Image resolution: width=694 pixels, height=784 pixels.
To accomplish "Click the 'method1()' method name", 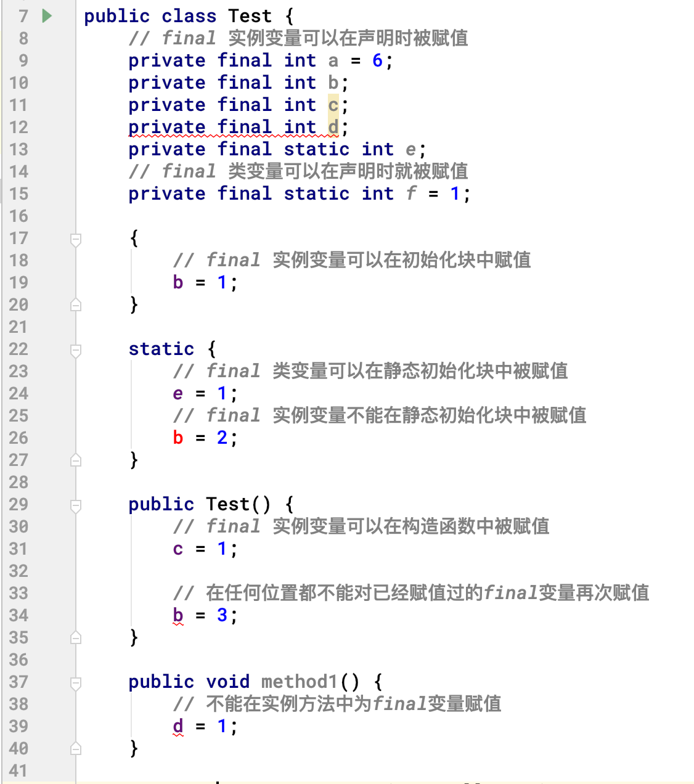I will (310, 682).
